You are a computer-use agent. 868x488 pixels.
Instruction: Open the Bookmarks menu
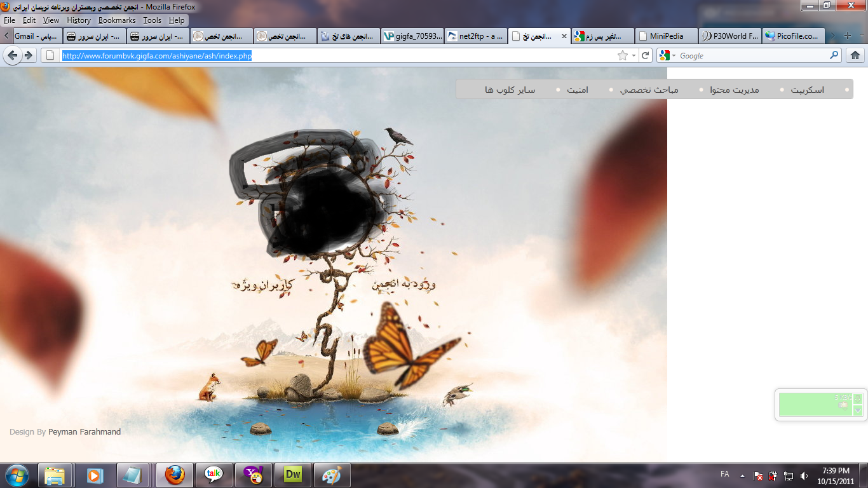(x=117, y=20)
